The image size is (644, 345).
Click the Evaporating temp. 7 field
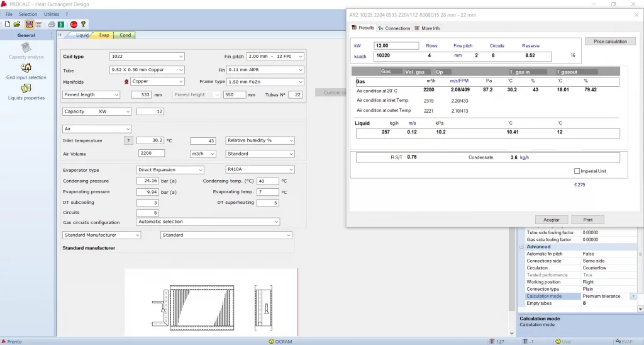click(x=268, y=192)
